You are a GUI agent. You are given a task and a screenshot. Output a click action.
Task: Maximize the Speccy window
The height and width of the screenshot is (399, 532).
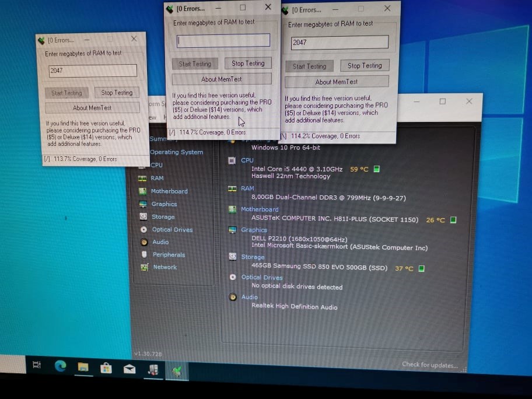[x=442, y=101]
